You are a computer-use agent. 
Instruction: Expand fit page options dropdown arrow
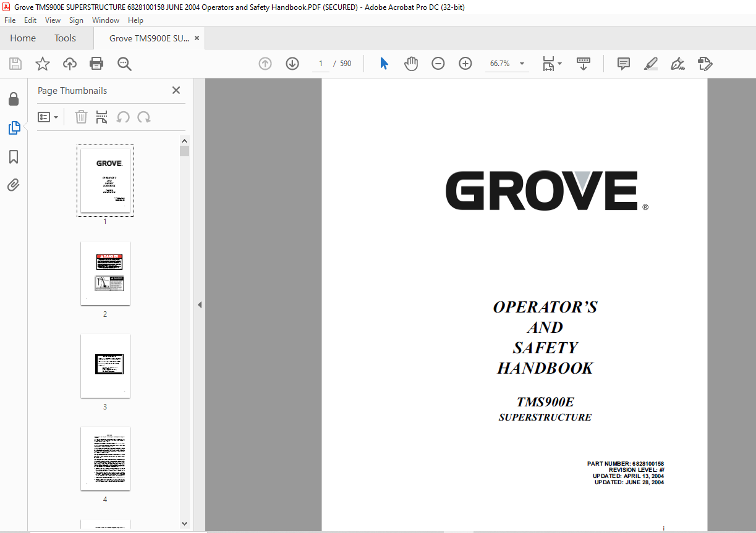tap(560, 64)
